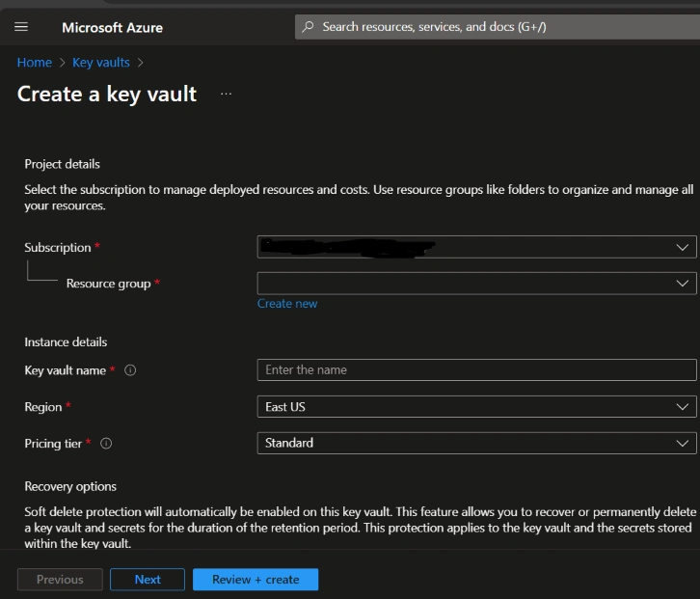700x599 pixels.
Task: Show Key vault name info tooltip
Action: click(x=130, y=370)
